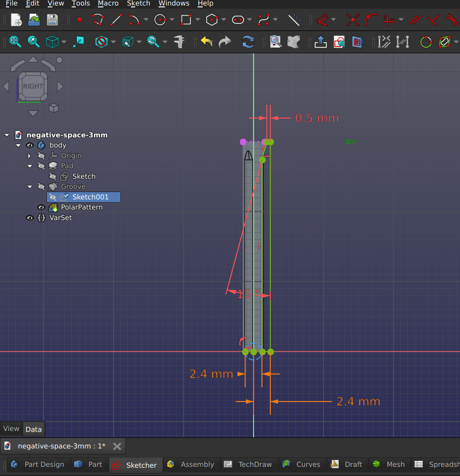The width and height of the screenshot is (460, 476).
Task: Select the 0.5 mm dimension constraint
Action: [317, 118]
